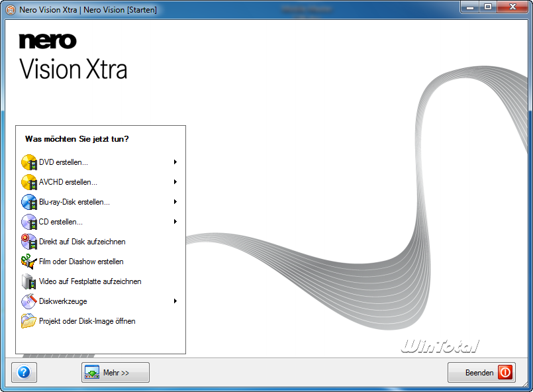Click the Mehr >> button
The height and width of the screenshot is (392, 533).
[115, 372]
